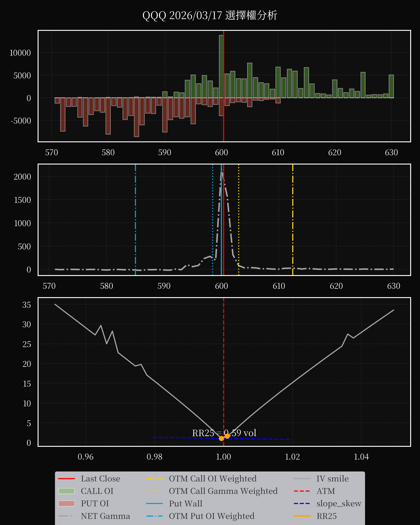
Task: Click the chart title QQQ 2026/03/17 選擇權分析
Action: (210, 15)
